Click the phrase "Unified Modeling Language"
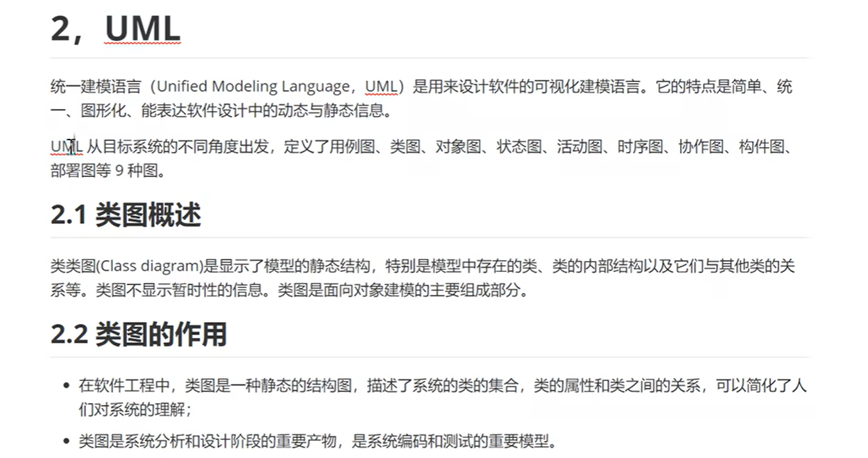The width and height of the screenshot is (868, 458). tap(253, 87)
